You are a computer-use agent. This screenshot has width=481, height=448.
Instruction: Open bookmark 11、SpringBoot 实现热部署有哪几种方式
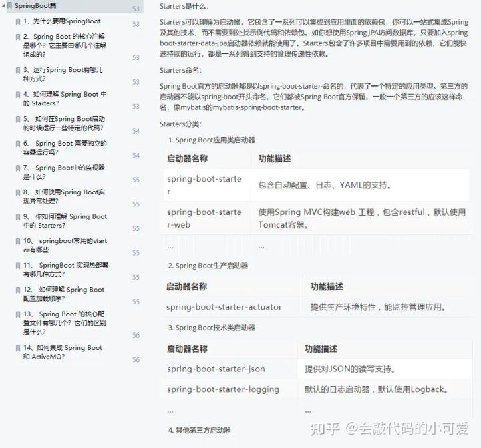(x=65, y=270)
